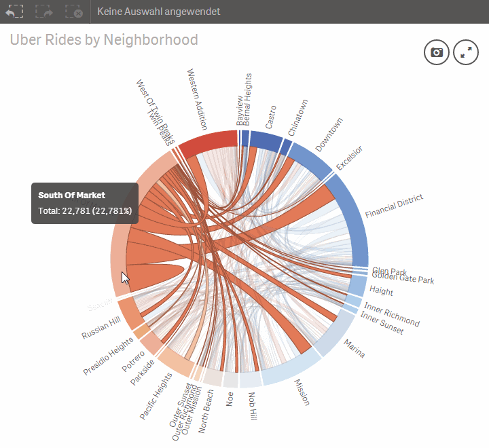Viewport: 489px width, 448px height.
Task: Click the 'Marina' label
Action: 355,348
